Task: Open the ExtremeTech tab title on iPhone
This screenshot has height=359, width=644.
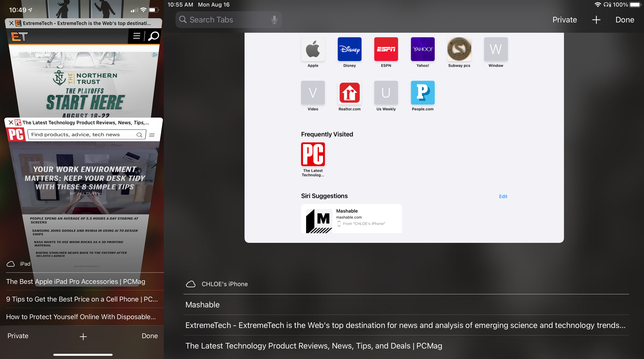Action: pos(87,23)
